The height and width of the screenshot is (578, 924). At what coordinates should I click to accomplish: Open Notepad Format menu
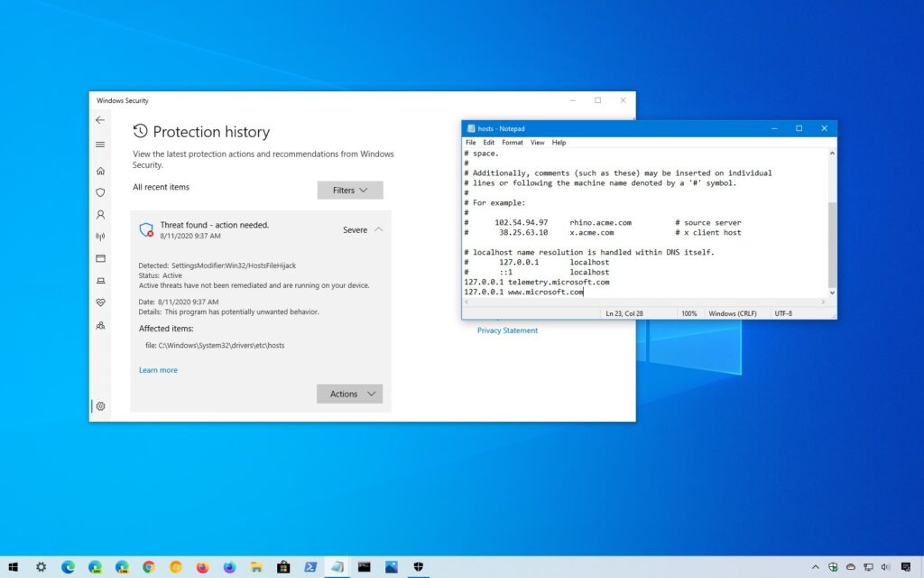(x=513, y=142)
